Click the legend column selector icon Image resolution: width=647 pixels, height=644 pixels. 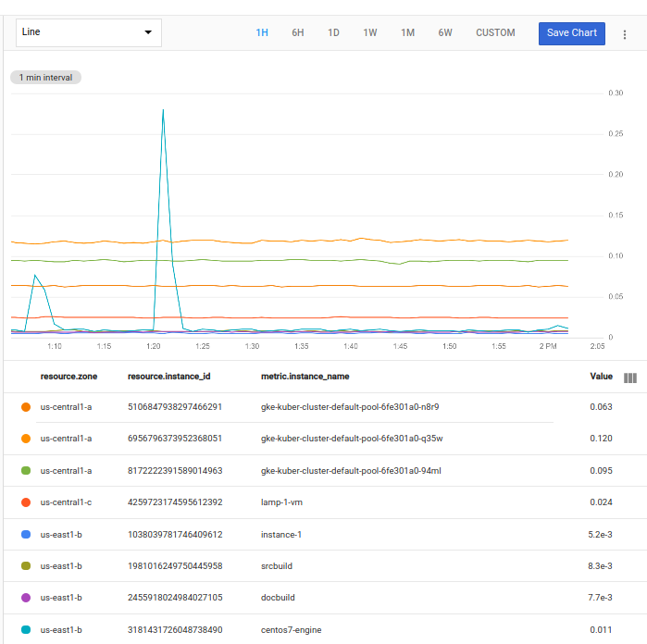(630, 378)
